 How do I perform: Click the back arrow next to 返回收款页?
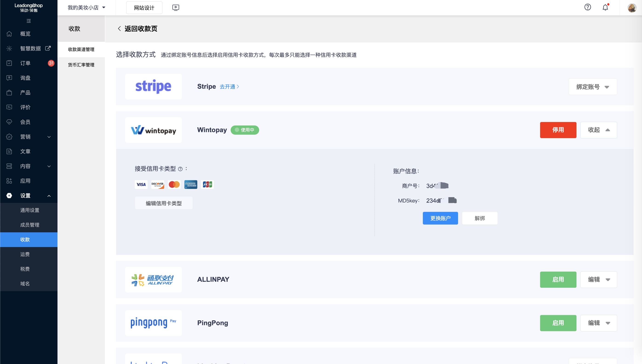120,29
